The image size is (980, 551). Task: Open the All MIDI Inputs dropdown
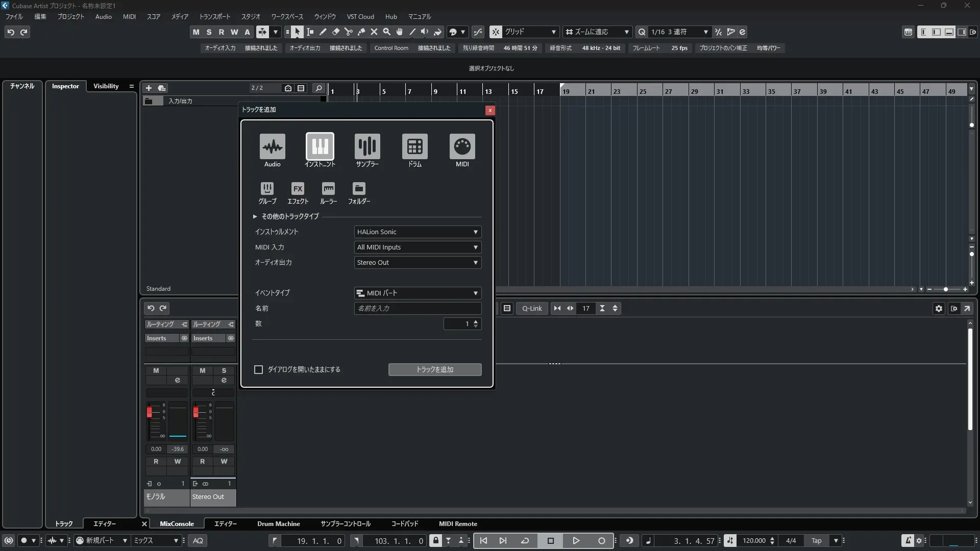click(418, 247)
